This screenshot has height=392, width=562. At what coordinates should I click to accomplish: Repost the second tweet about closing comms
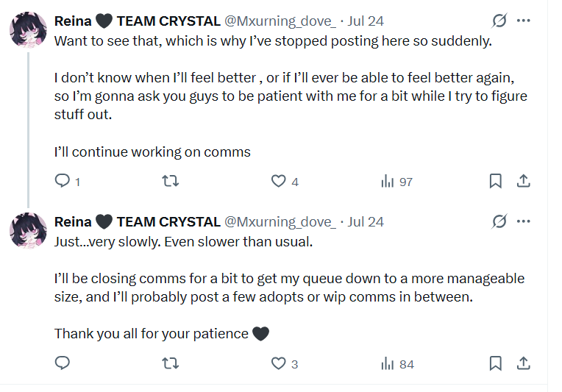[170, 363]
